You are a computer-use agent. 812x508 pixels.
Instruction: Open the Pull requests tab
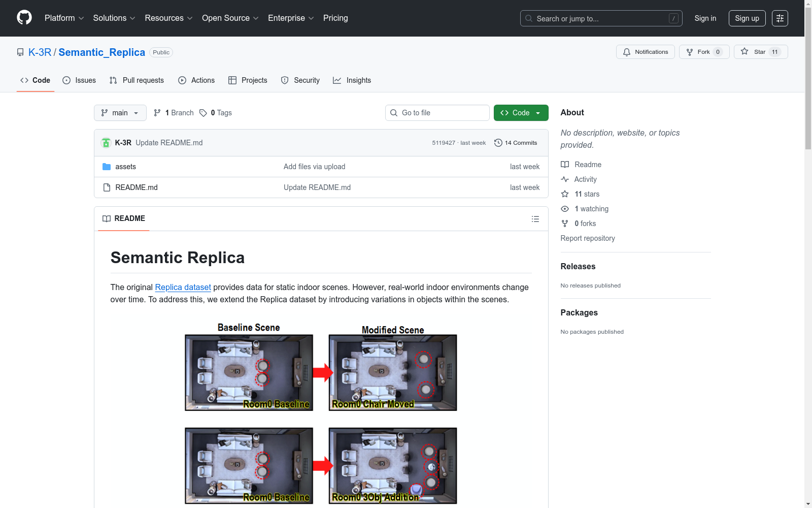click(x=137, y=80)
